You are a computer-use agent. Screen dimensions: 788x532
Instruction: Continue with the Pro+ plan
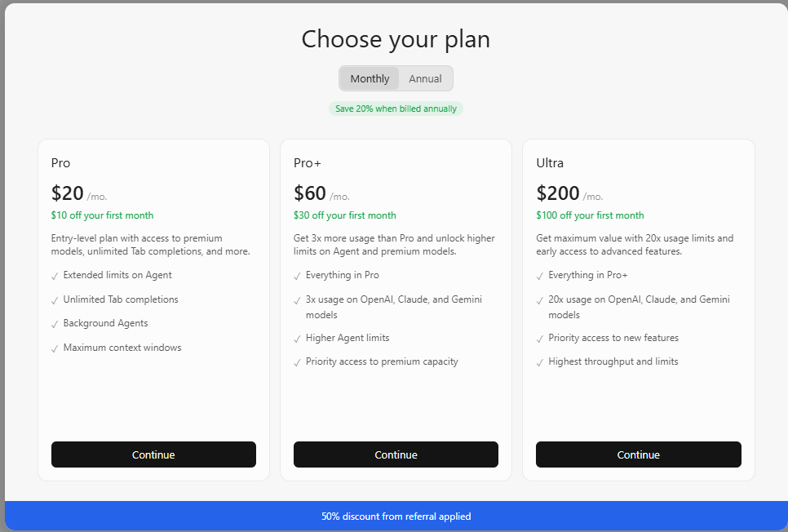[396, 454]
